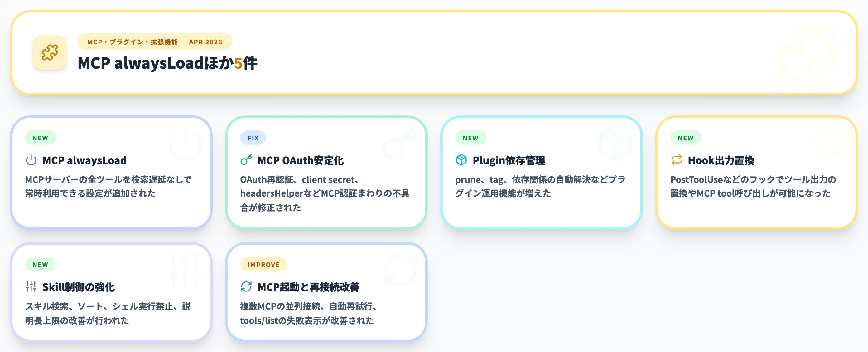Click the MCP起動と再接続改善 card title
This screenshot has width=868, height=352.
[x=308, y=287]
